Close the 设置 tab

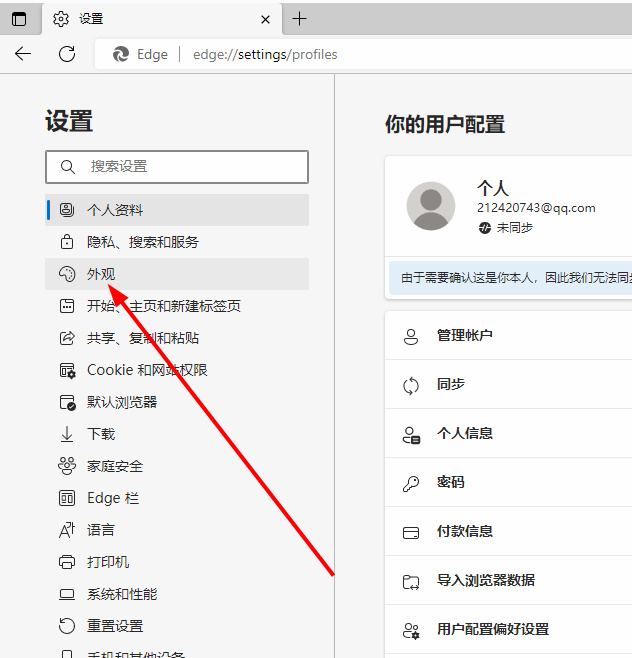pyautogui.click(x=265, y=19)
